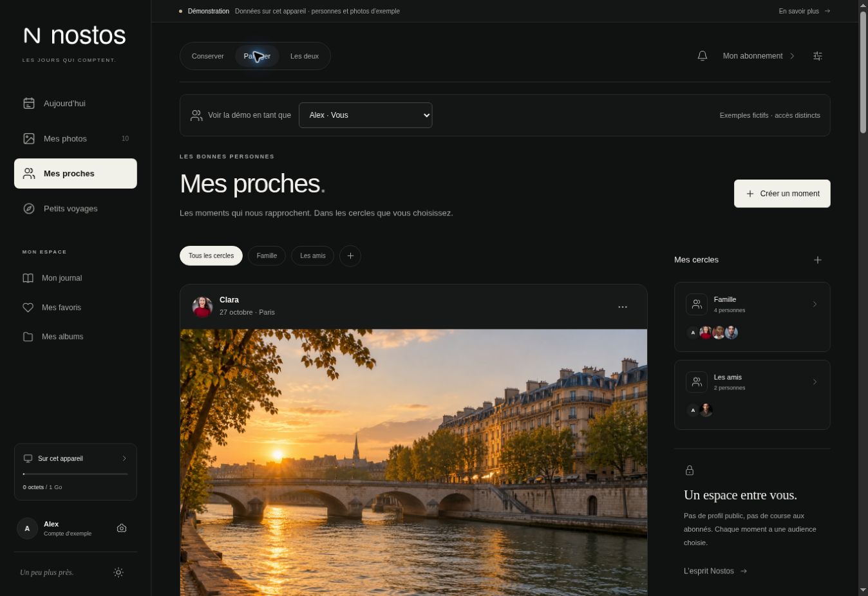Select Mes proches in sidebar
This screenshot has height=596, width=868.
click(75, 174)
